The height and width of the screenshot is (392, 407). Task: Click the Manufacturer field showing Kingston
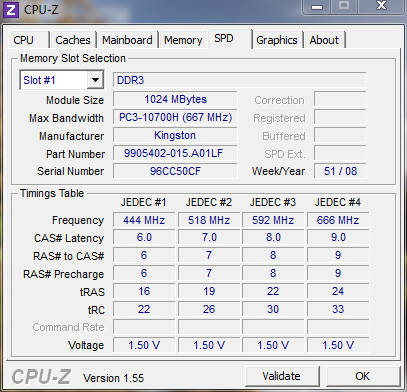pyautogui.click(x=175, y=135)
